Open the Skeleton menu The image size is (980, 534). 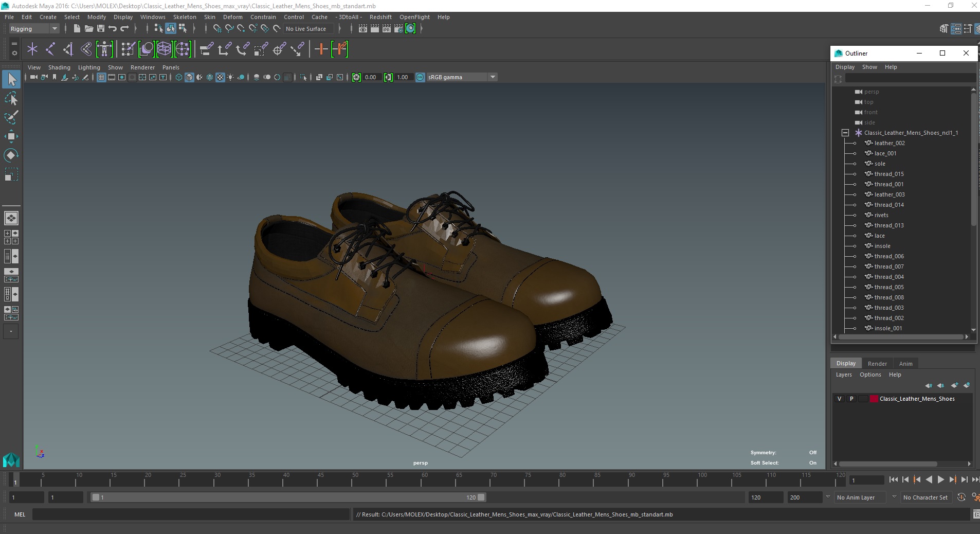coord(185,17)
